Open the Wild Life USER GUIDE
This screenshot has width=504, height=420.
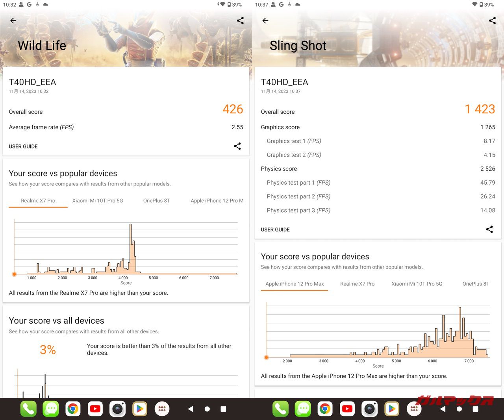coord(23,146)
